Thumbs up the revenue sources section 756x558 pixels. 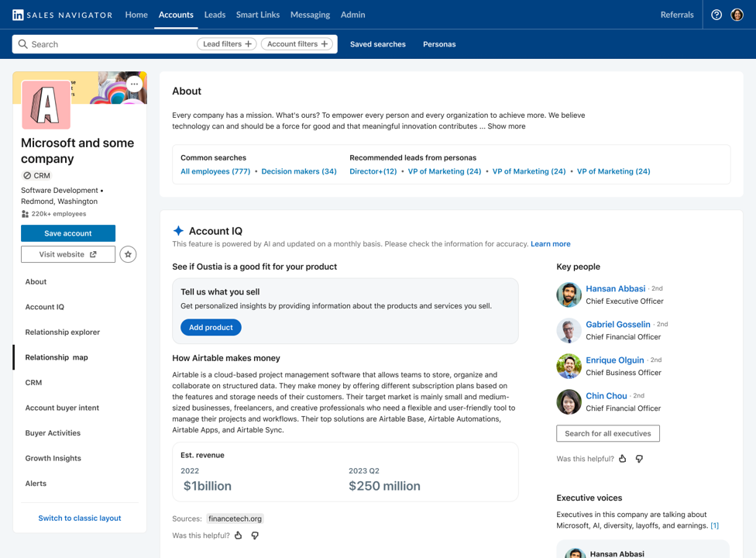point(238,536)
